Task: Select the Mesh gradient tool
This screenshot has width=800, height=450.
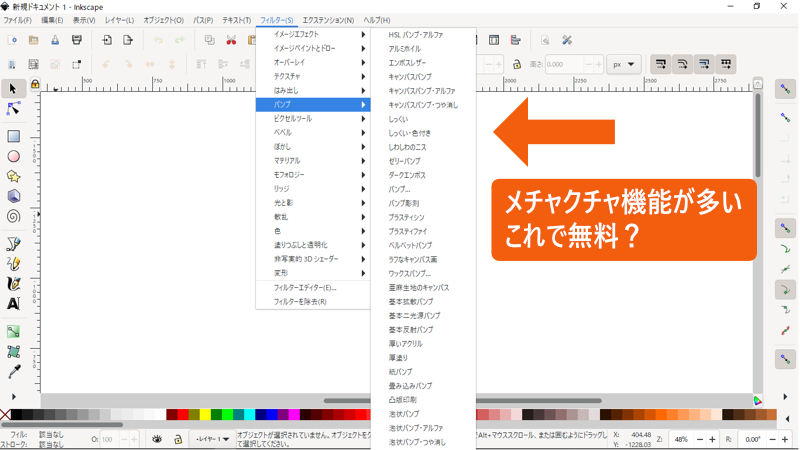Action: tap(13, 352)
